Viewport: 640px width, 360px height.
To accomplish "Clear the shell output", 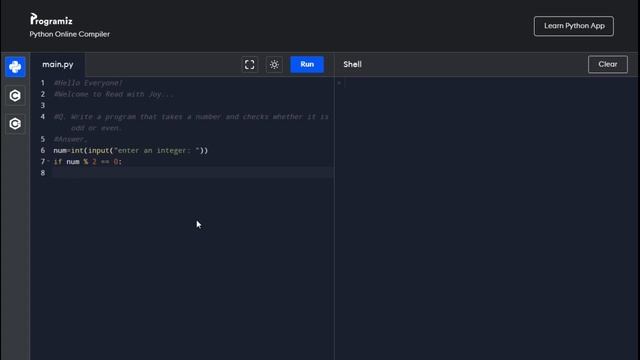I will [608, 64].
